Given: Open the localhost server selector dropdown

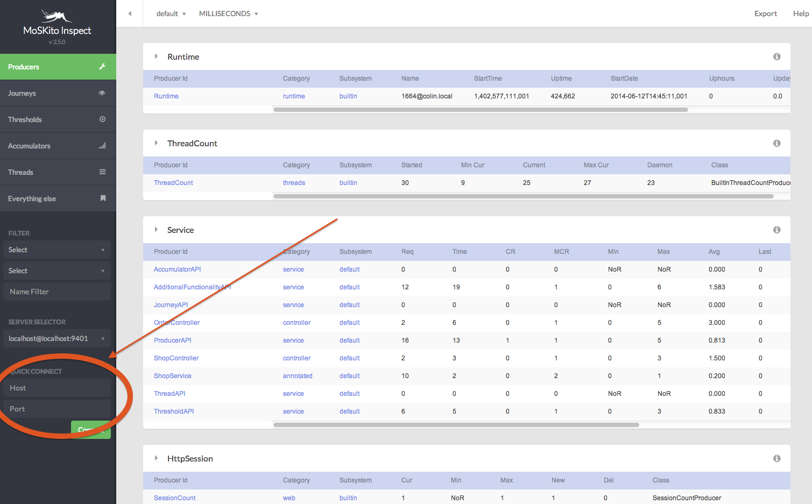Looking at the screenshot, I should click(57, 338).
